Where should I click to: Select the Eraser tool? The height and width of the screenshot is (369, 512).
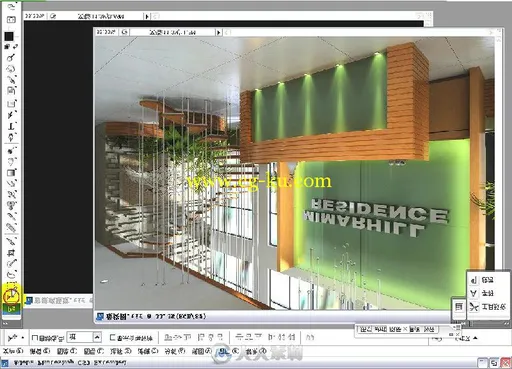point(12,184)
